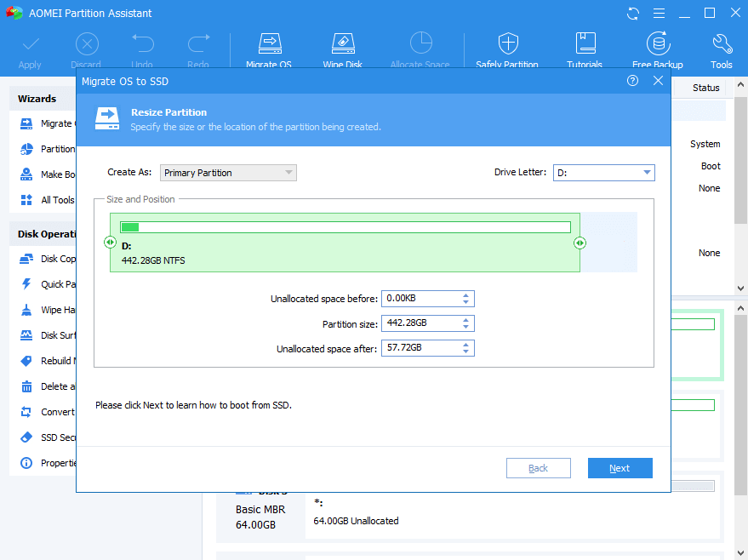
Task: Click the Apply checkmark icon
Action: tap(30, 44)
